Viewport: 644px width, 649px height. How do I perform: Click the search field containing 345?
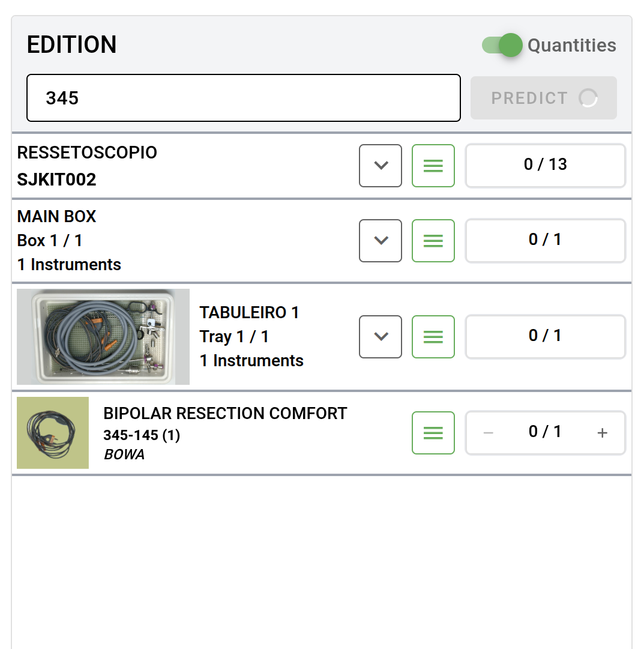[243, 98]
